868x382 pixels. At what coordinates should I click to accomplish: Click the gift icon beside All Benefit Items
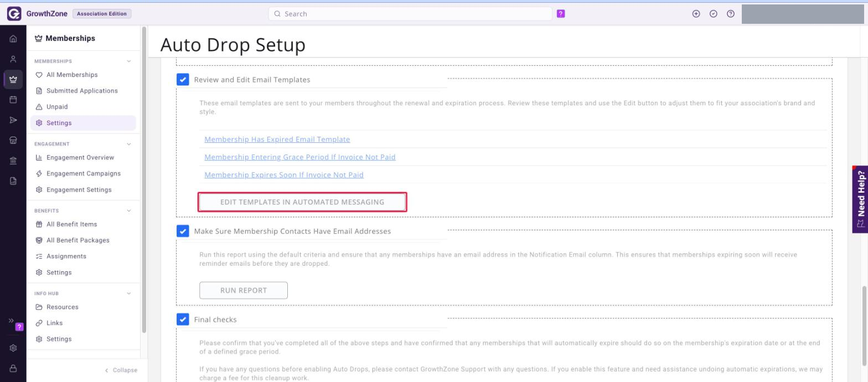[39, 224]
